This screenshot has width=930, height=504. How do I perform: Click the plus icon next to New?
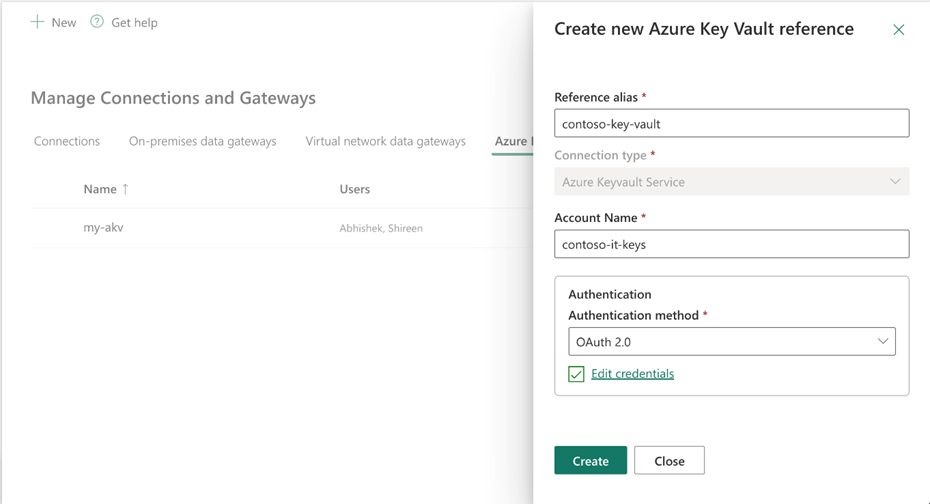(x=37, y=22)
